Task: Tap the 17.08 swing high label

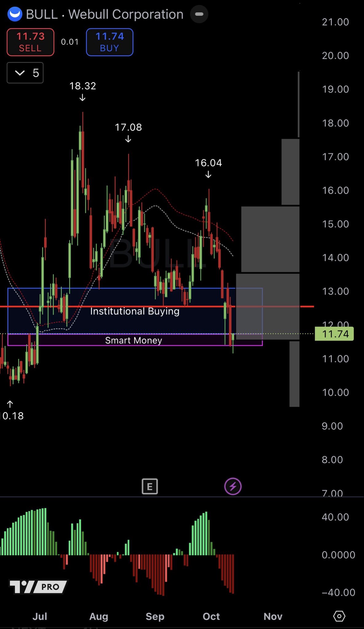Action: click(128, 127)
